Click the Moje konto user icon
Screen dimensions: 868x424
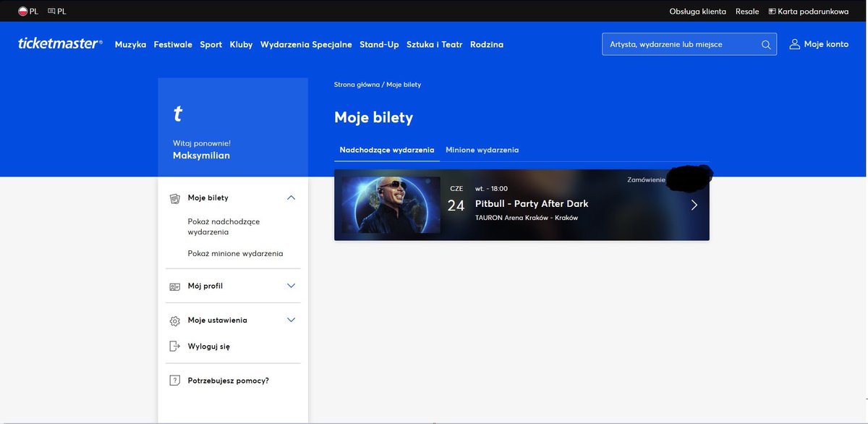794,44
